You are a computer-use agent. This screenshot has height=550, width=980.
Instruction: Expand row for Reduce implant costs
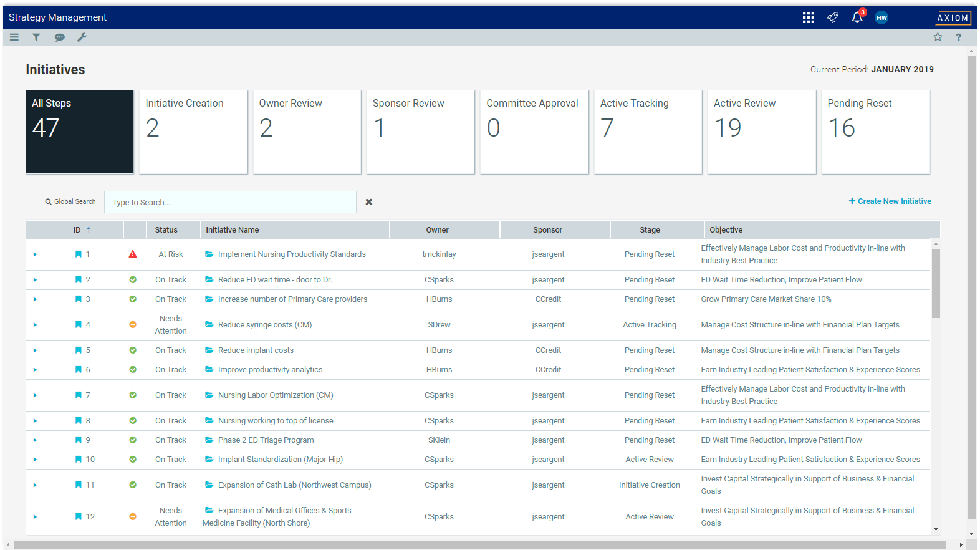35,350
